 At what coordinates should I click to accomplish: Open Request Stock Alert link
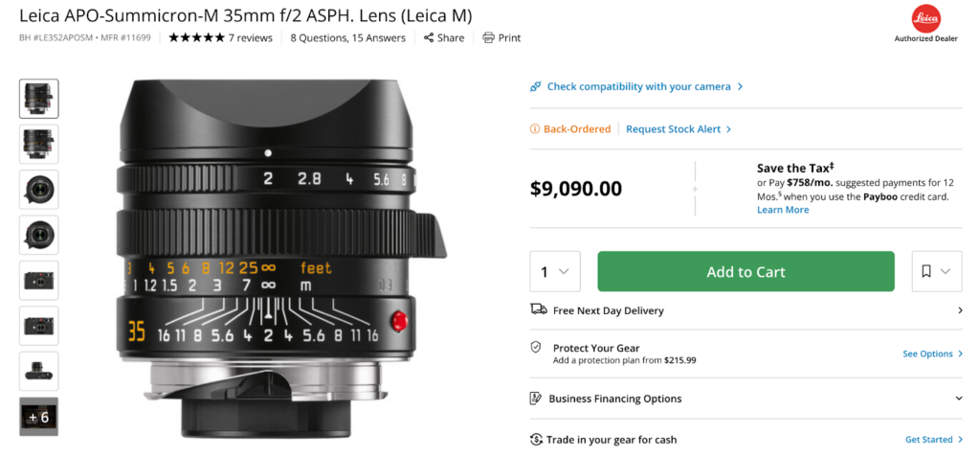click(678, 129)
